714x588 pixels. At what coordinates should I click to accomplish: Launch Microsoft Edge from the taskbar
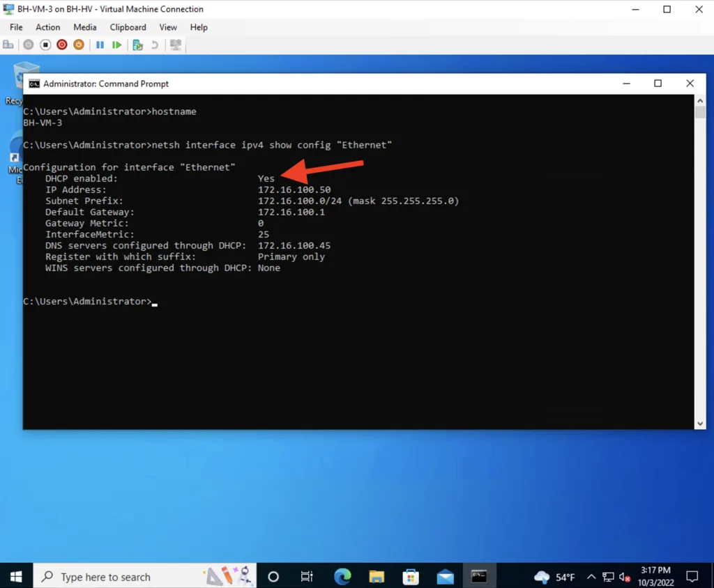point(342,577)
